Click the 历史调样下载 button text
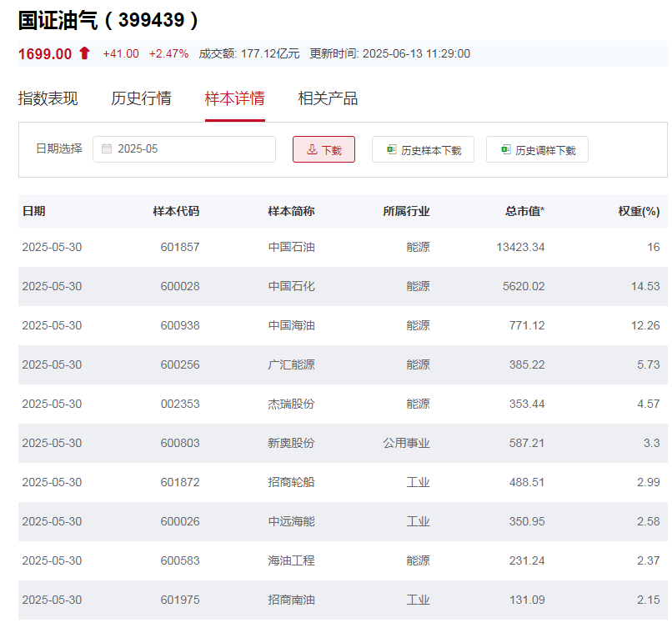The width and height of the screenshot is (672, 623). click(545, 151)
